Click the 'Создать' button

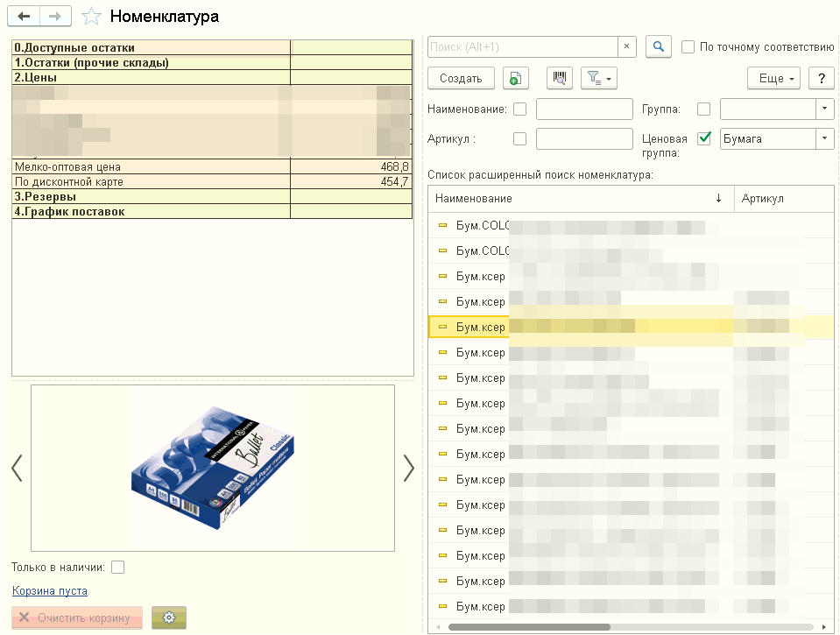tap(461, 79)
